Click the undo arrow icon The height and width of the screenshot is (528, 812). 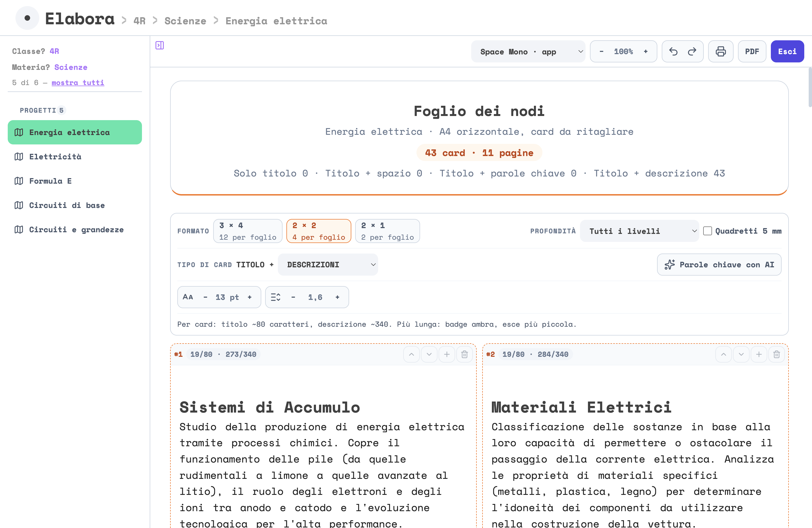click(x=673, y=52)
